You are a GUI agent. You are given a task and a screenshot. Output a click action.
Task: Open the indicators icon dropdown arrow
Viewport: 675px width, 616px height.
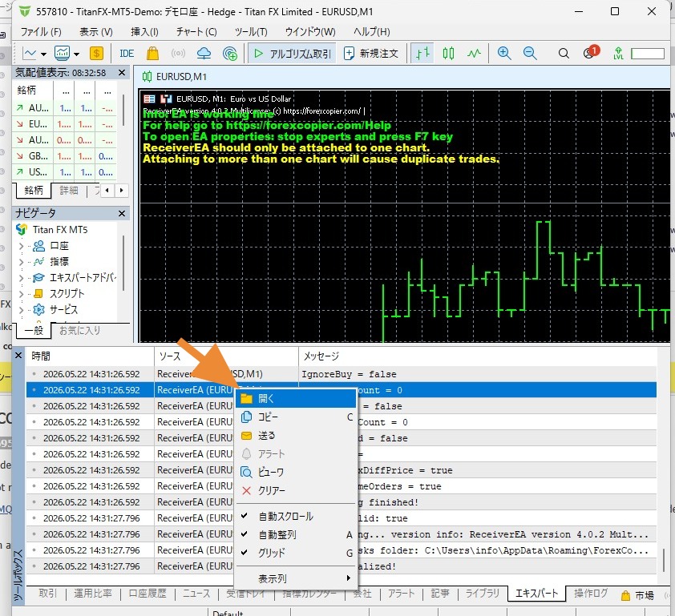point(77,54)
